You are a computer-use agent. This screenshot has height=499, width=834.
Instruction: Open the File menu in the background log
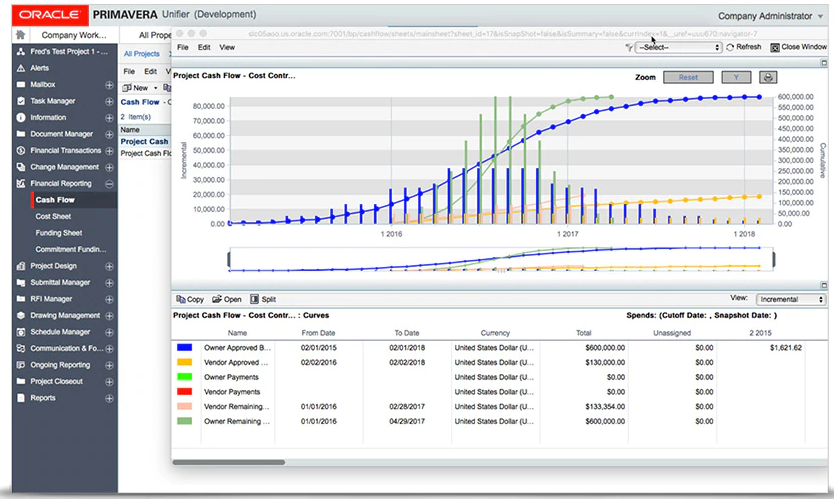tap(129, 71)
